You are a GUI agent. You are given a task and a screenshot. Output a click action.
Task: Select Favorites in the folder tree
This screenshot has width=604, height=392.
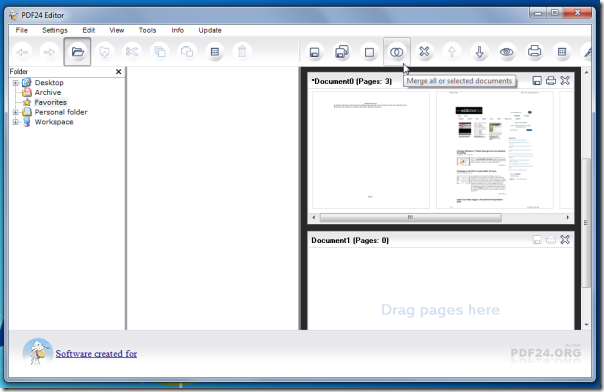(50, 102)
